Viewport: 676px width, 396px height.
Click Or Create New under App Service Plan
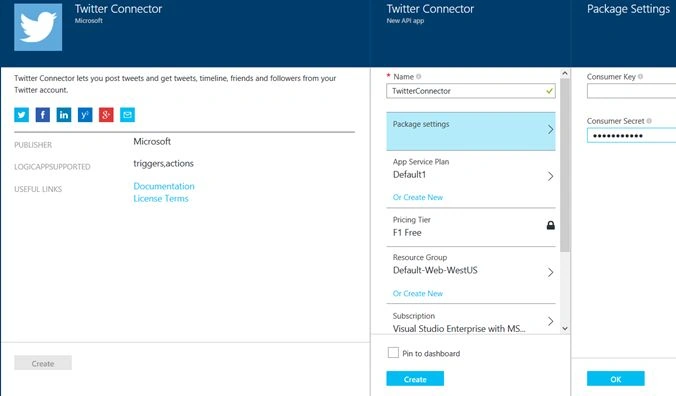click(x=418, y=197)
